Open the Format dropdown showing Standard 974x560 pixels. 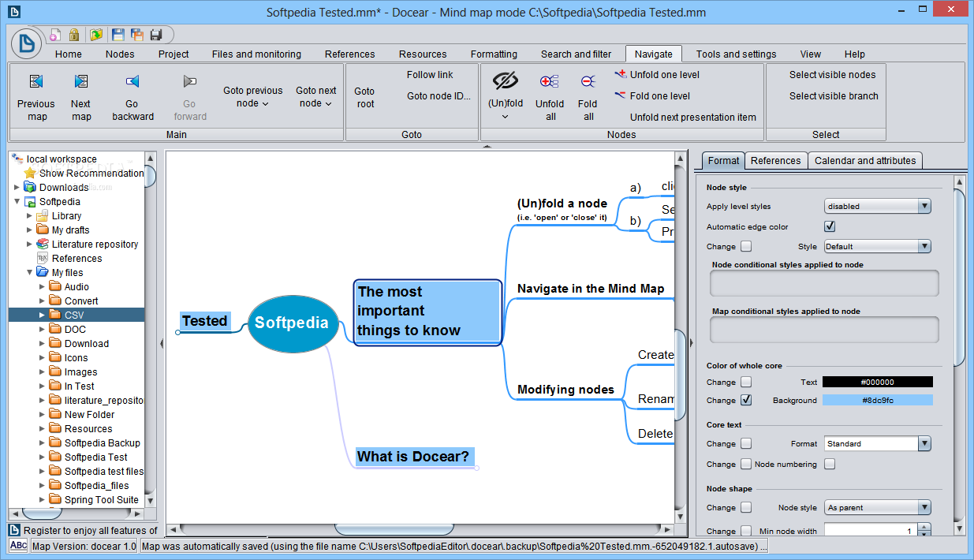[878, 444]
